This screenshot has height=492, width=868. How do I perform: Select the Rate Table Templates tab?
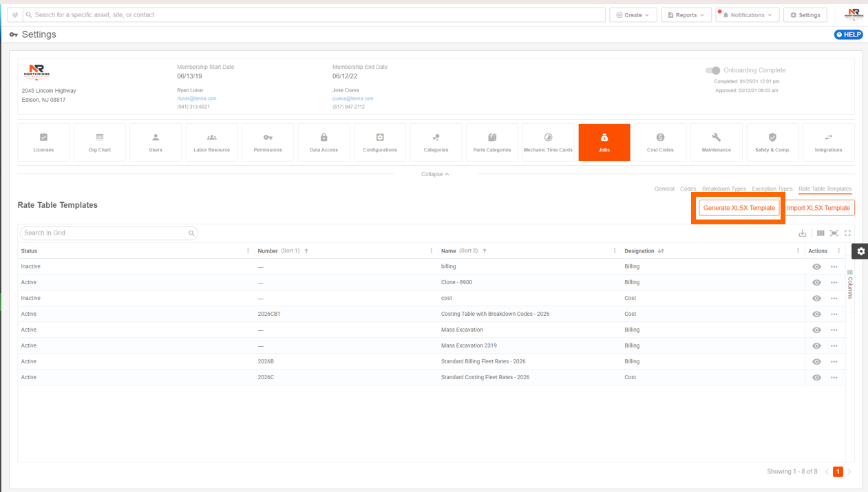tap(825, 189)
